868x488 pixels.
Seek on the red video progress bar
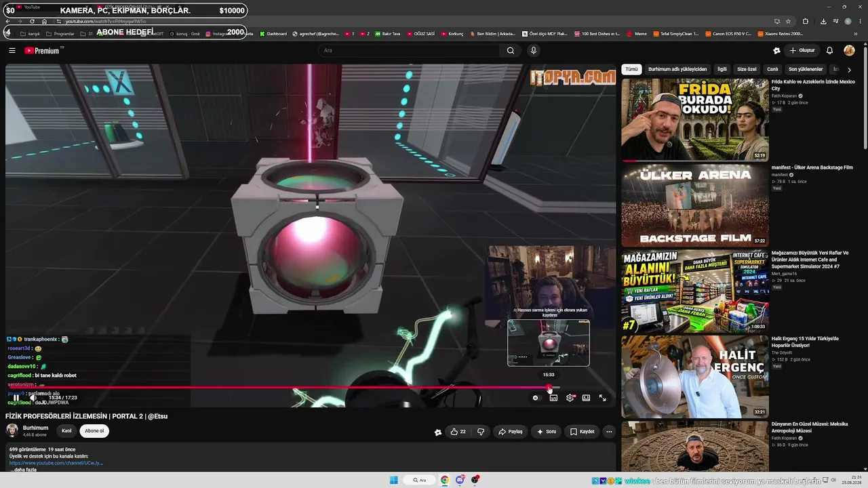click(x=310, y=388)
